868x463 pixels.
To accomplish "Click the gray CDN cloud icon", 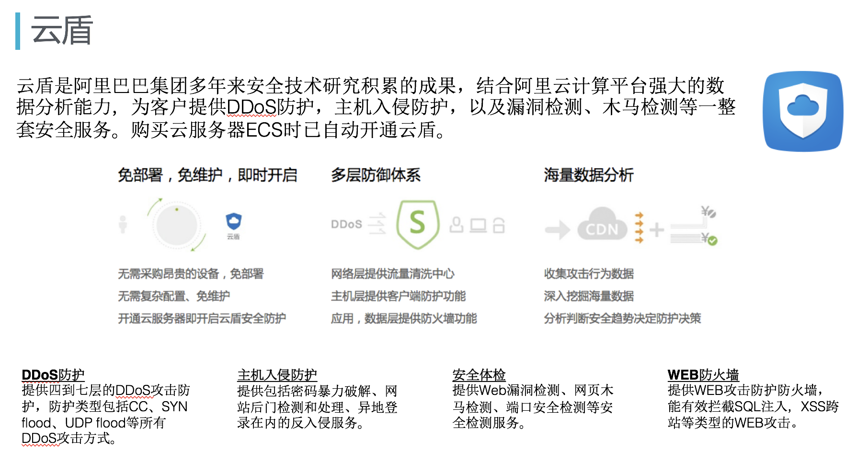I will [602, 225].
